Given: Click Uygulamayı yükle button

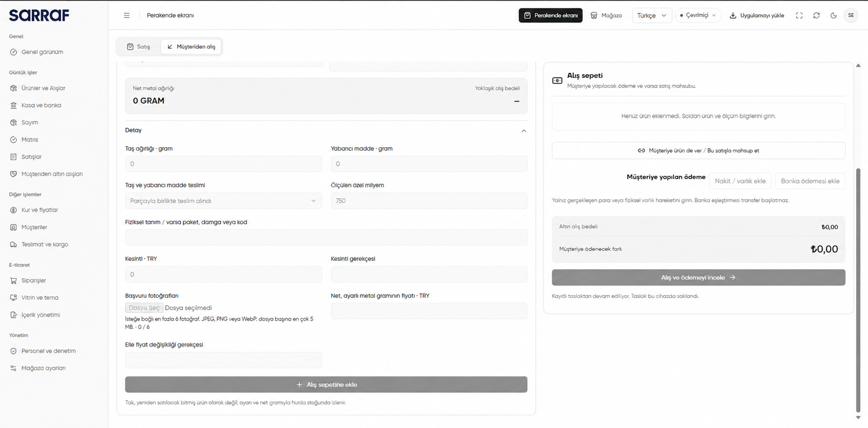Looking at the screenshot, I should [x=757, y=16].
